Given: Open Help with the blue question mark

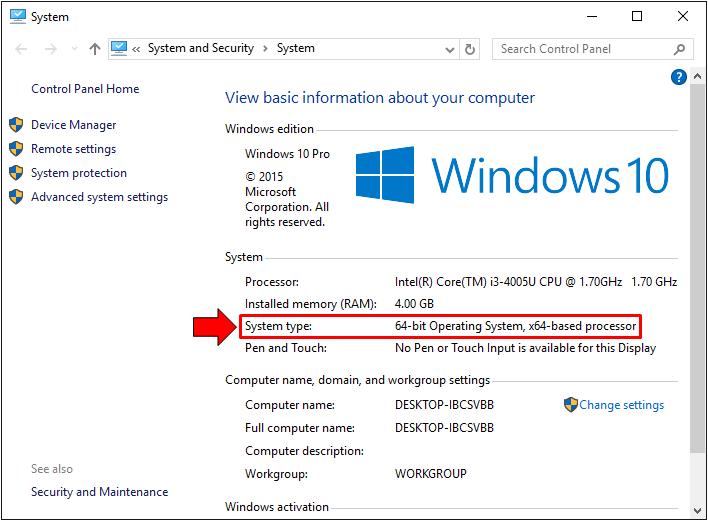Looking at the screenshot, I should (x=679, y=77).
